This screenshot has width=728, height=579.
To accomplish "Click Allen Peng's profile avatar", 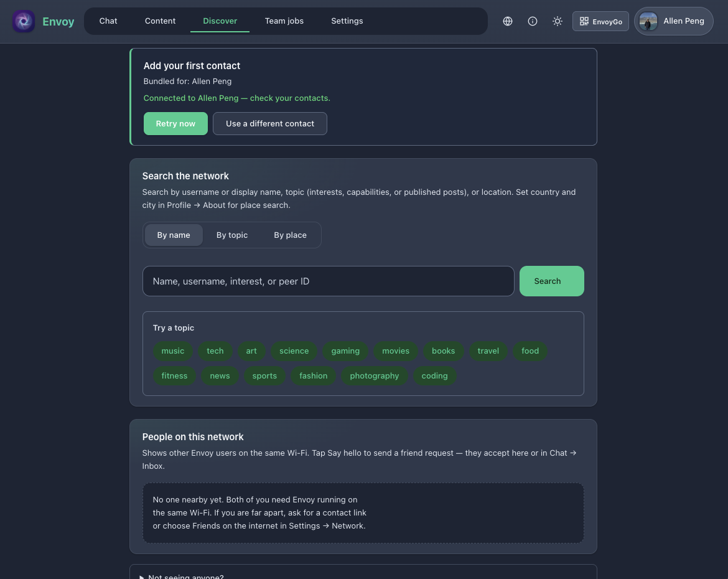I will (x=648, y=21).
